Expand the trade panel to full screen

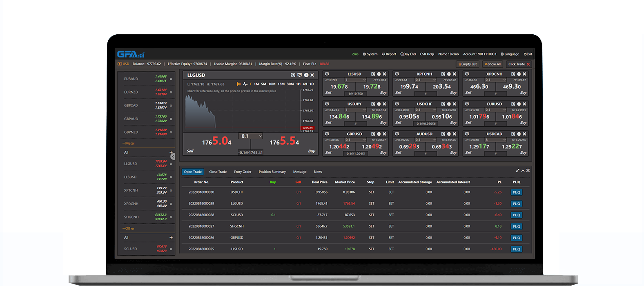pos(517,171)
